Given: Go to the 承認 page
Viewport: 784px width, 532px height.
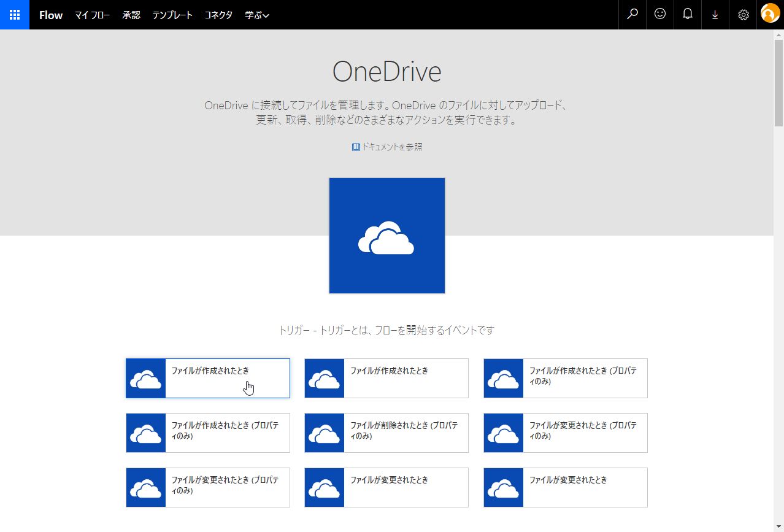Looking at the screenshot, I should pos(131,15).
